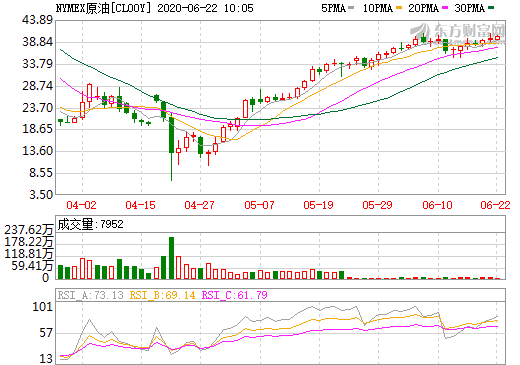The height and width of the screenshot is (365, 520).
Task: Click the tallest green volume bar
Action: pyautogui.click(x=171, y=258)
